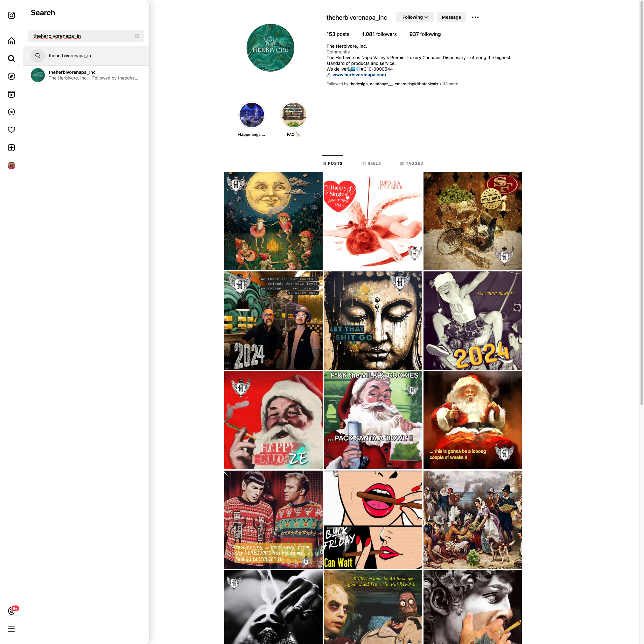Screen dimensions: 644x644
Task: Open the Reels sidebar icon
Action: tap(11, 94)
